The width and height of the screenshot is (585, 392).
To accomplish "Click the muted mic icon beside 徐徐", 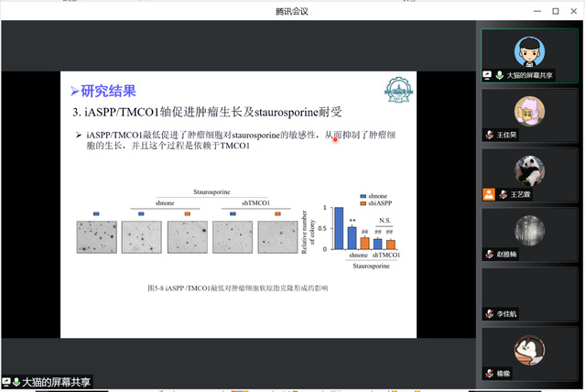I will 490,373.
